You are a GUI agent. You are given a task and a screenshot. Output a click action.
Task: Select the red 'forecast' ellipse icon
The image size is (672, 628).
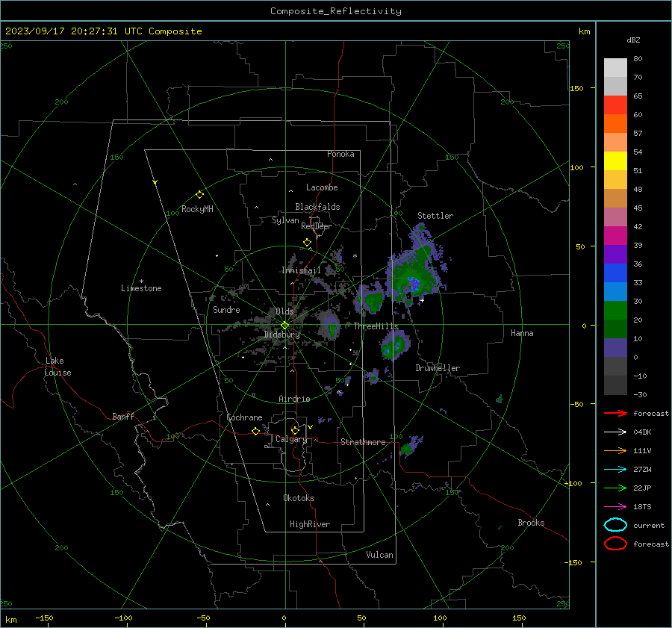(x=615, y=544)
